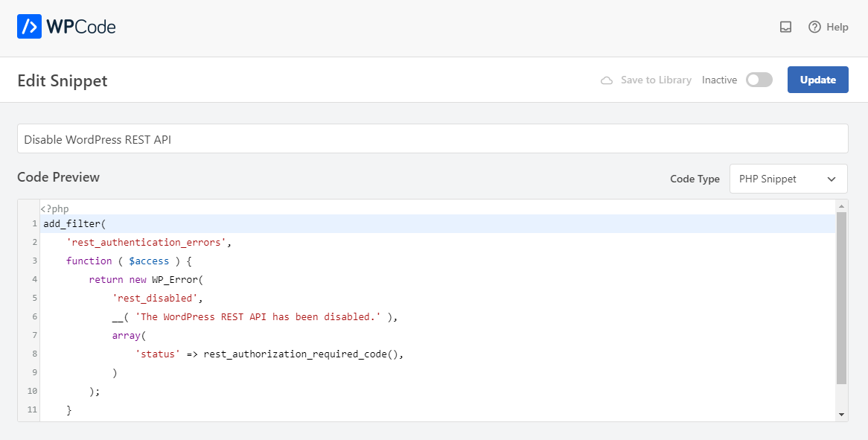This screenshot has width=868, height=440.
Task: Click the snippet title input field
Action: click(433, 139)
